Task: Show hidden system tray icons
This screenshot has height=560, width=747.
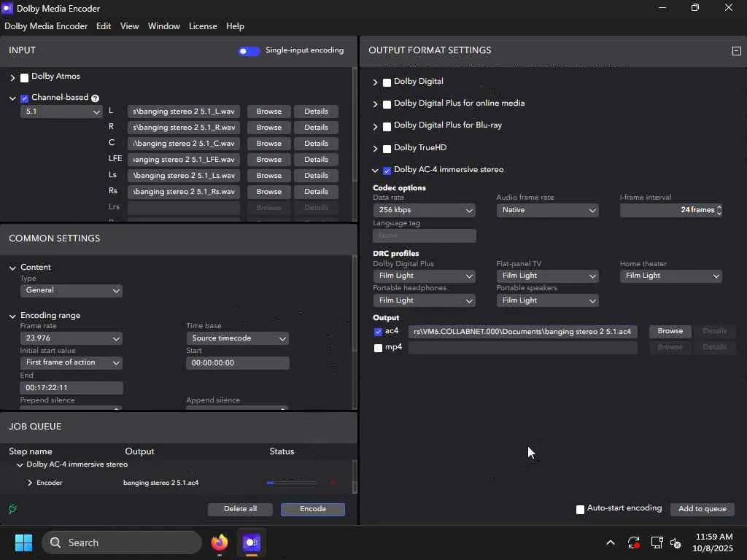Action: click(x=611, y=542)
